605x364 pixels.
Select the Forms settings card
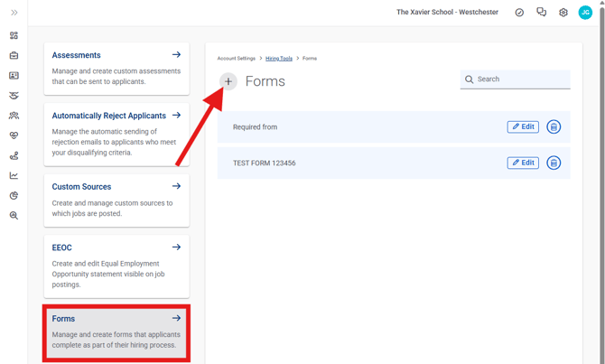[x=116, y=332]
